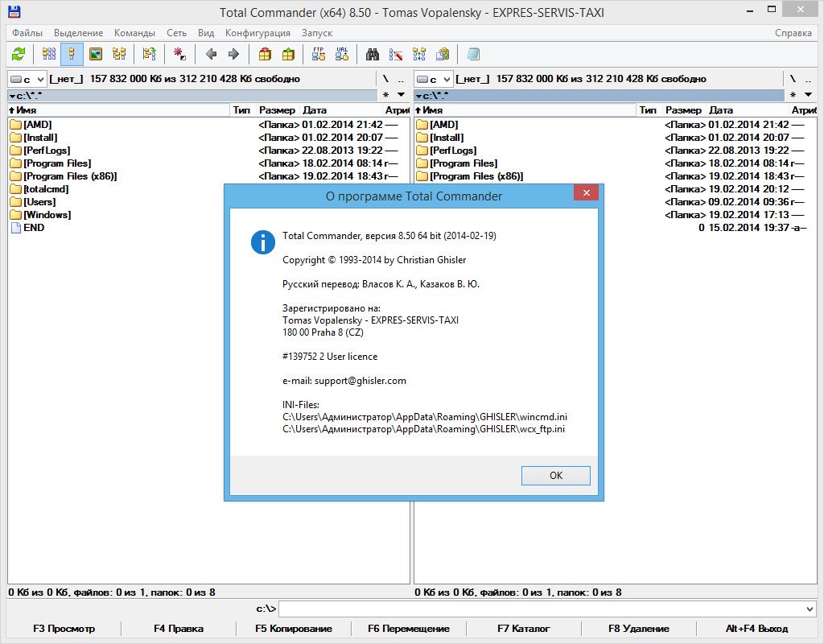Select the Full details view icon
824x644 pixels.
pyautogui.click(x=72, y=54)
